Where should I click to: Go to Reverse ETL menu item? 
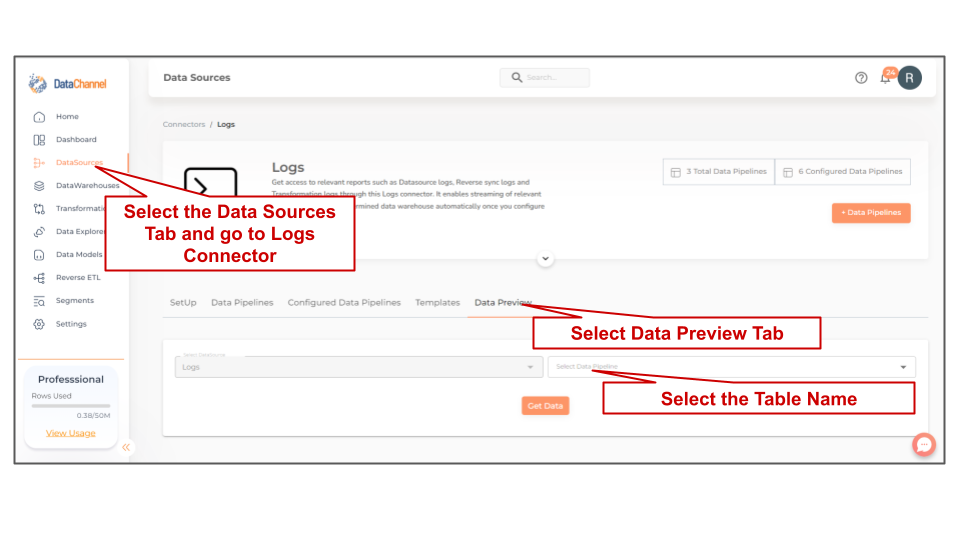tap(78, 277)
